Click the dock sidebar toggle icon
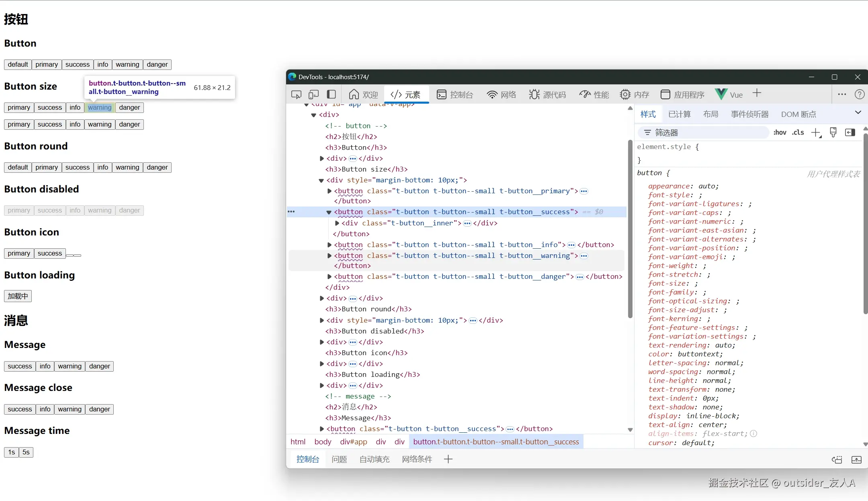 [x=331, y=94]
